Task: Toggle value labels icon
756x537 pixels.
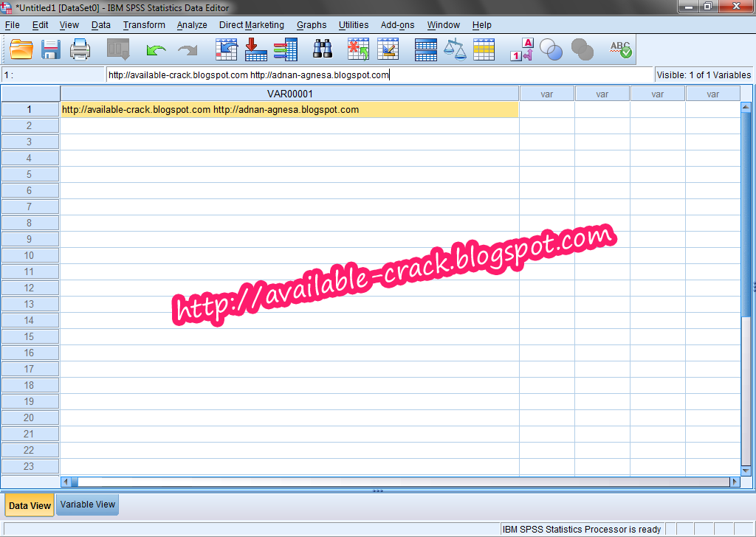Action: point(522,49)
